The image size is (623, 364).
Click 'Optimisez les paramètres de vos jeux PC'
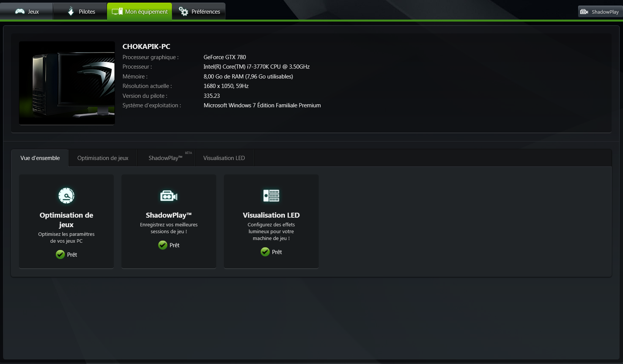pyautogui.click(x=66, y=237)
